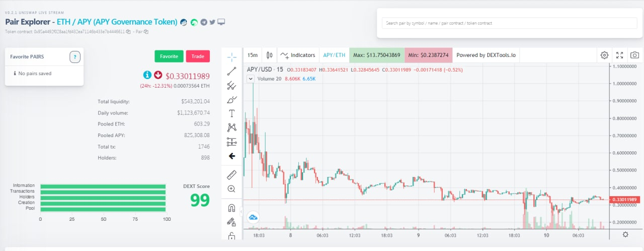Viewport: 644px width, 251px height.
Task: Copy the token contract address
Action: pos(128,32)
